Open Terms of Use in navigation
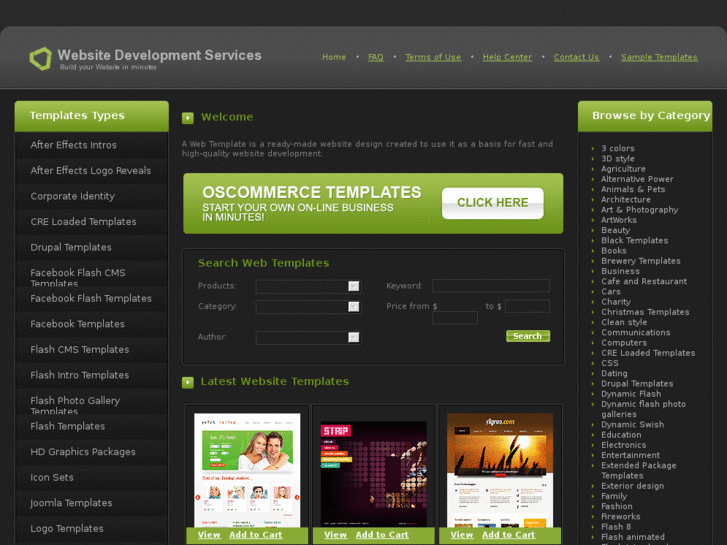The width and height of the screenshot is (727, 545). click(x=433, y=57)
